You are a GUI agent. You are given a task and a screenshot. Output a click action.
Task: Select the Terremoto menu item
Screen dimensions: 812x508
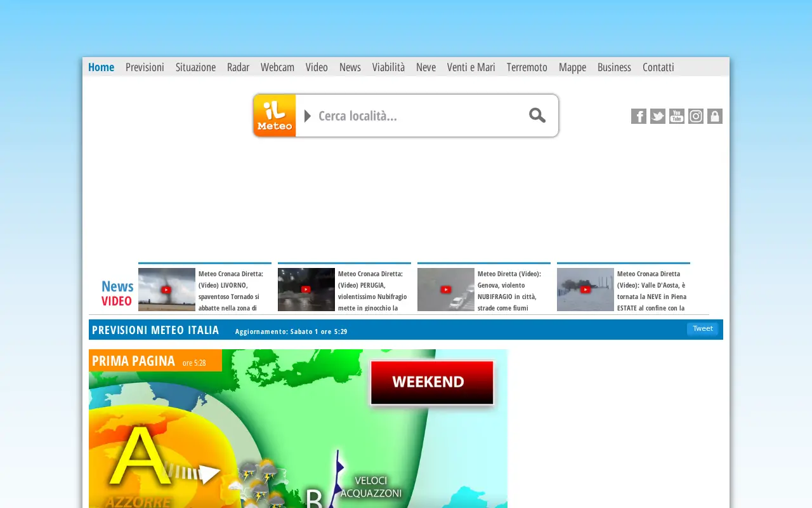click(x=527, y=67)
